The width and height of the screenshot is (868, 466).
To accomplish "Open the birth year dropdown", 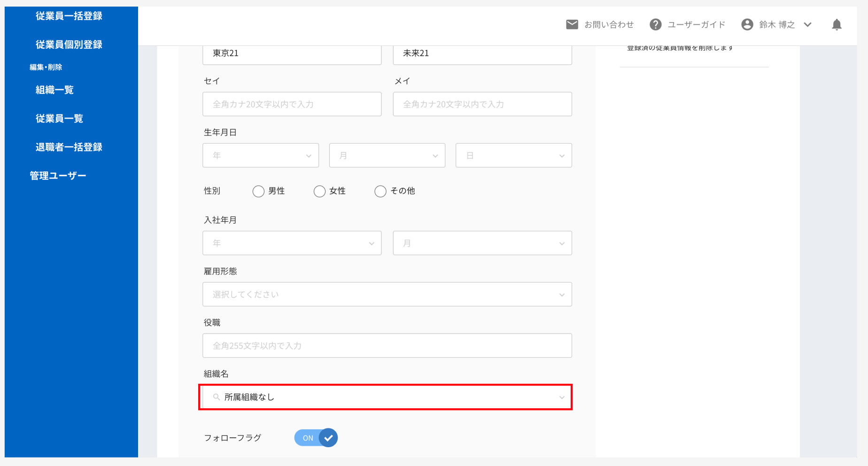I will pyautogui.click(x=261, y=155).
